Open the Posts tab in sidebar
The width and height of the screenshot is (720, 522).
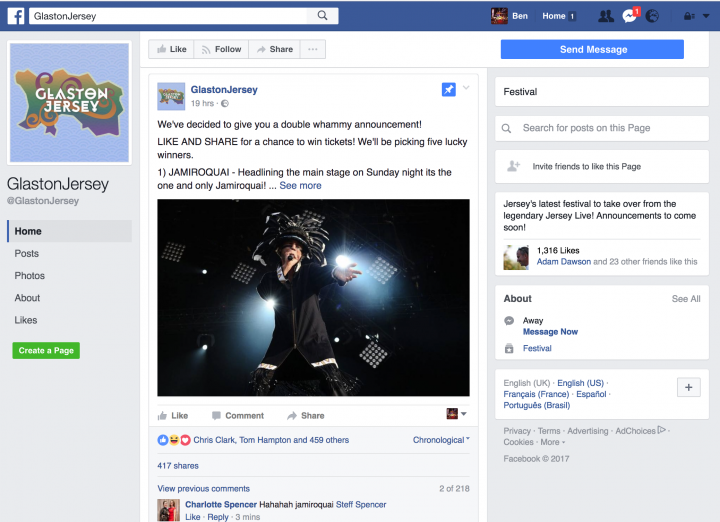click(27, 253)
